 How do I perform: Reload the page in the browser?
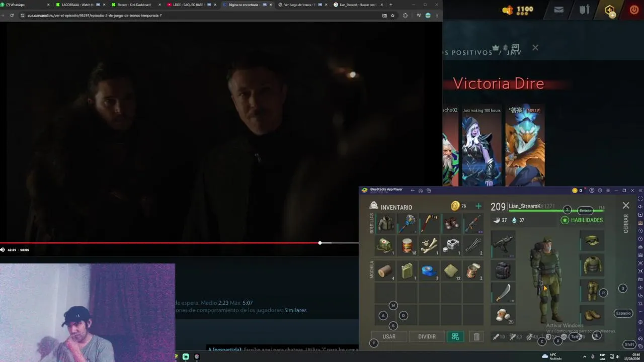click(12, 16)
